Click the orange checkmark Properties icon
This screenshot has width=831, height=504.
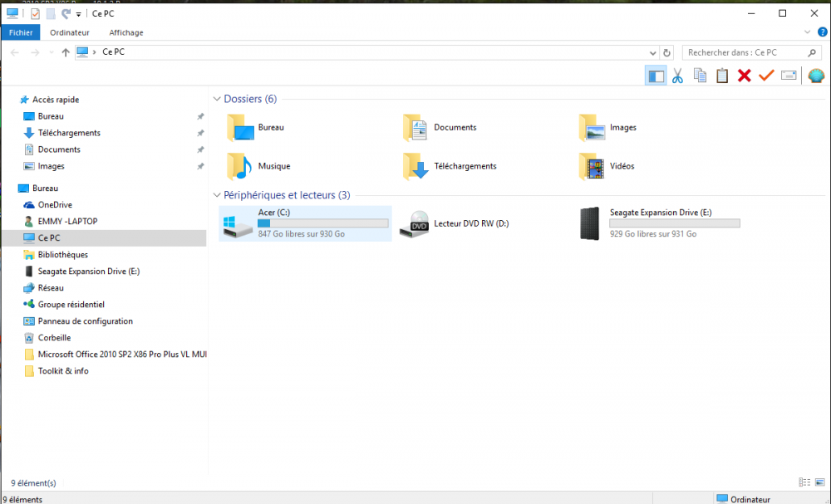pyautogui.click(x=766, y=76)
